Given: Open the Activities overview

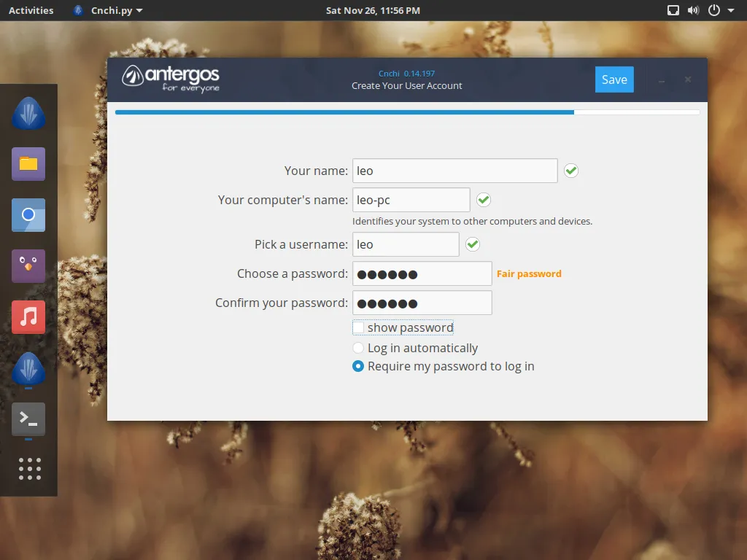Looking at the screenshot, I should (31, 10).
